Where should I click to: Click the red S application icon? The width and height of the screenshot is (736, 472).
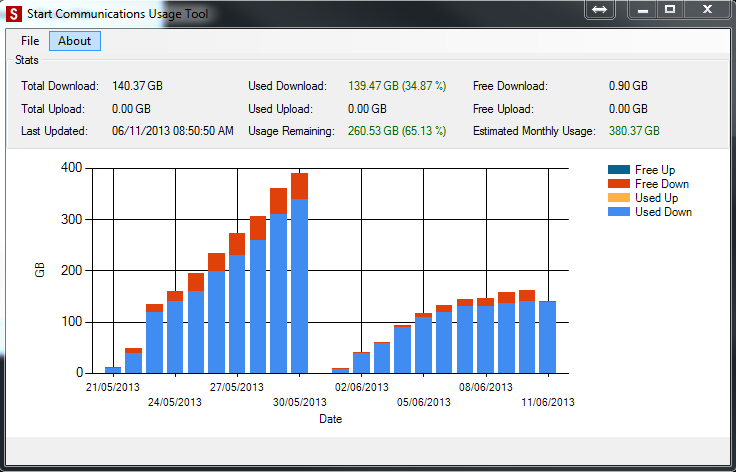click(x=14, y=14)
